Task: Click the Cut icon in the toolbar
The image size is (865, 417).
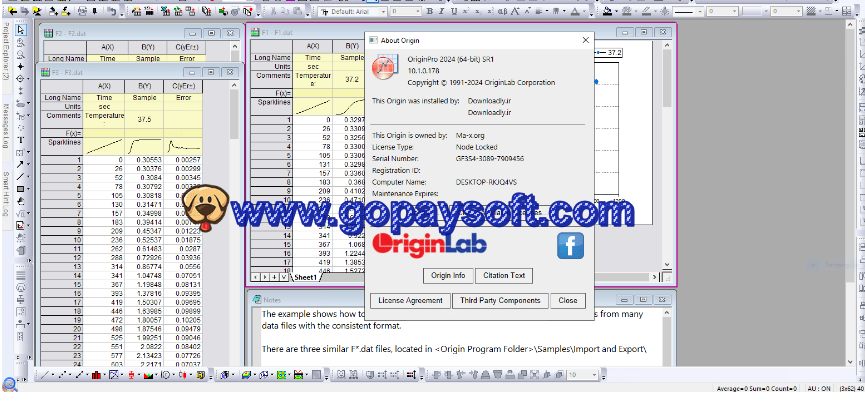Action: click(275, 11)
